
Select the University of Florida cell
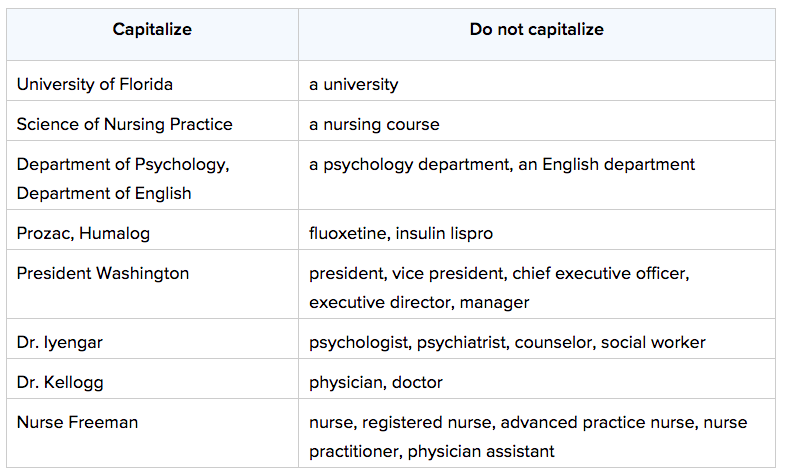pyautogui.click(x=152, y=81)
